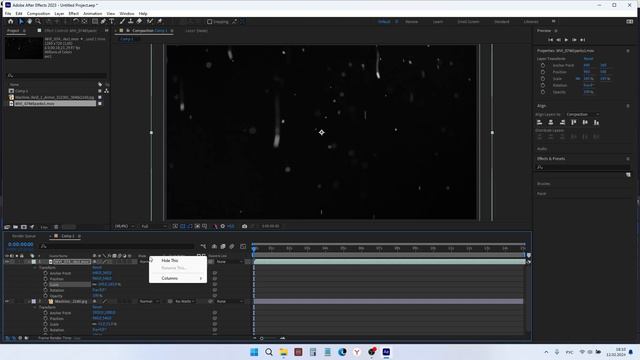Align selected layers to top edge
The width and height of the screenshot is (640, 360).
(x=573, y=122)
